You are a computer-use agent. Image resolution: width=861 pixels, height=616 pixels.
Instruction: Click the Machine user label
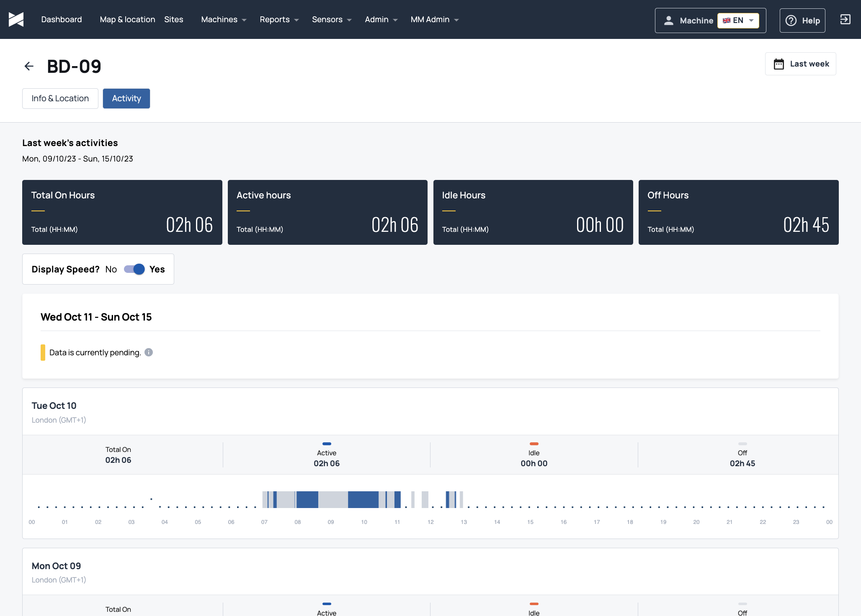pyautogui.click(x=696, y=21)
